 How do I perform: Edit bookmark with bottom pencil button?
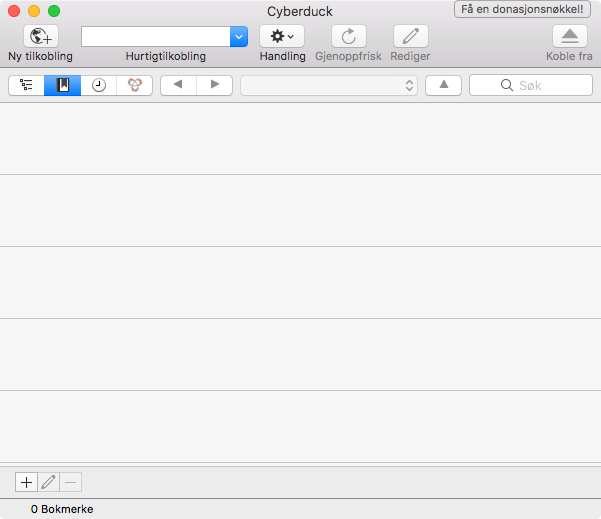point(49,482)
